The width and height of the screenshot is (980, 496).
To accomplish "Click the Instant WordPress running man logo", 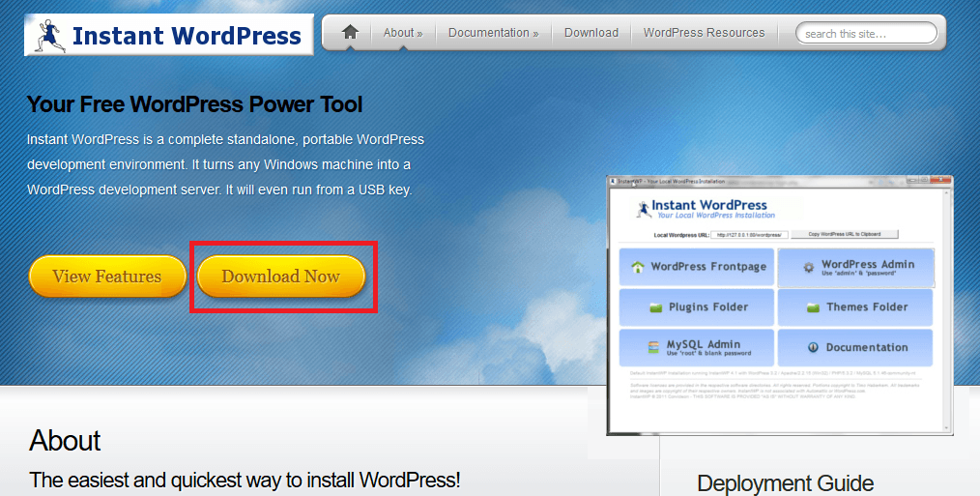I will point(48,36).
